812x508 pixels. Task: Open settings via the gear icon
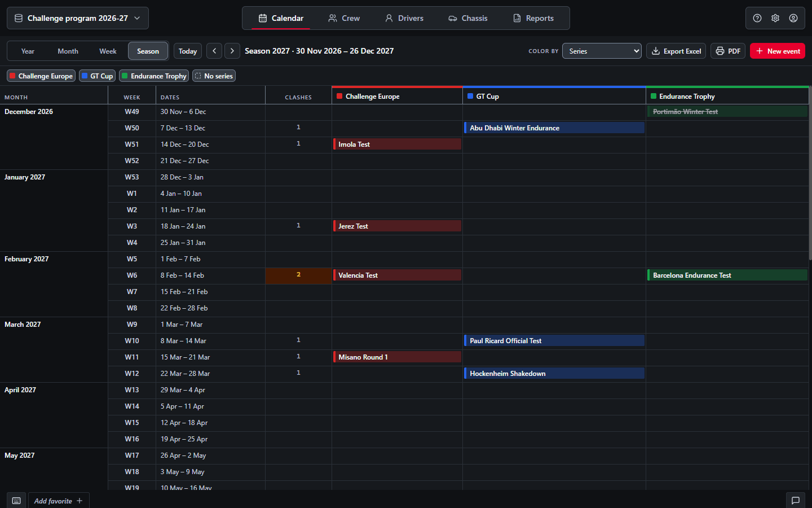coord(775,18)
